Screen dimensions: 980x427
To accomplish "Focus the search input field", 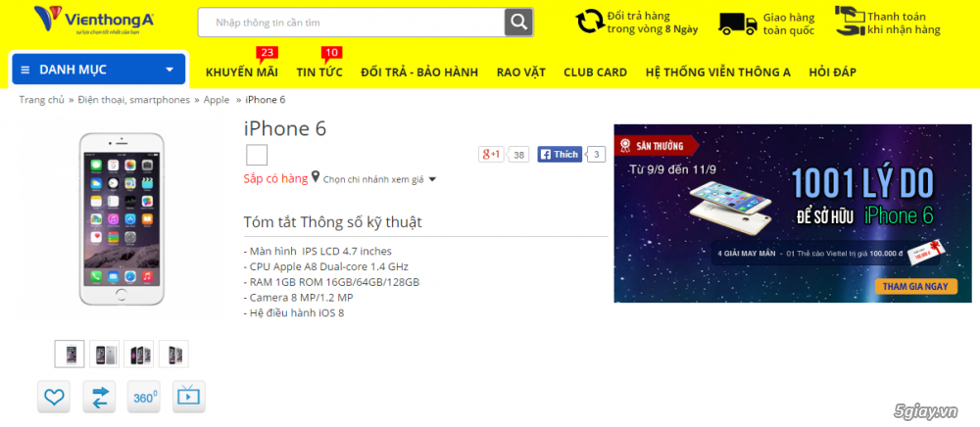I will [x=352, y=24].
